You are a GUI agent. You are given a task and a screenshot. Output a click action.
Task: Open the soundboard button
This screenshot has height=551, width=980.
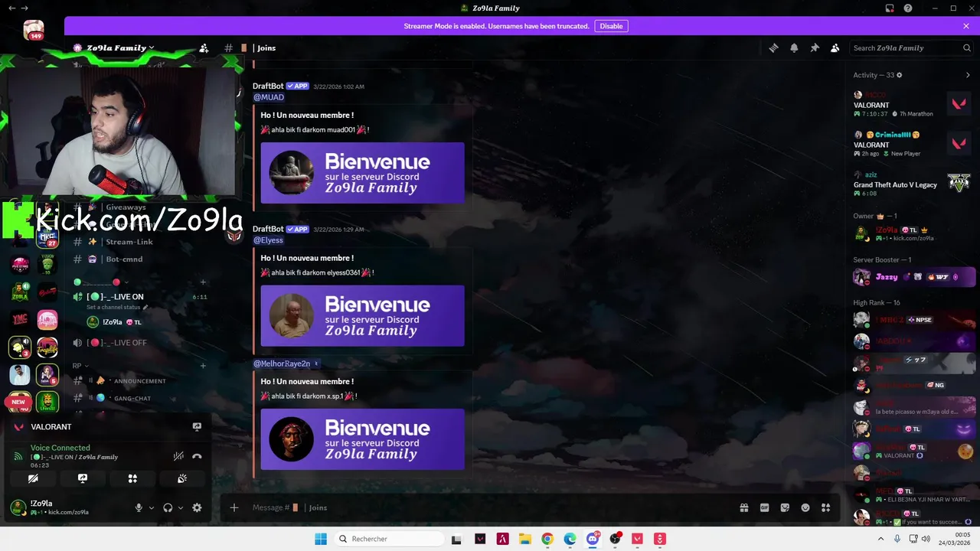[x=182, y=478]
